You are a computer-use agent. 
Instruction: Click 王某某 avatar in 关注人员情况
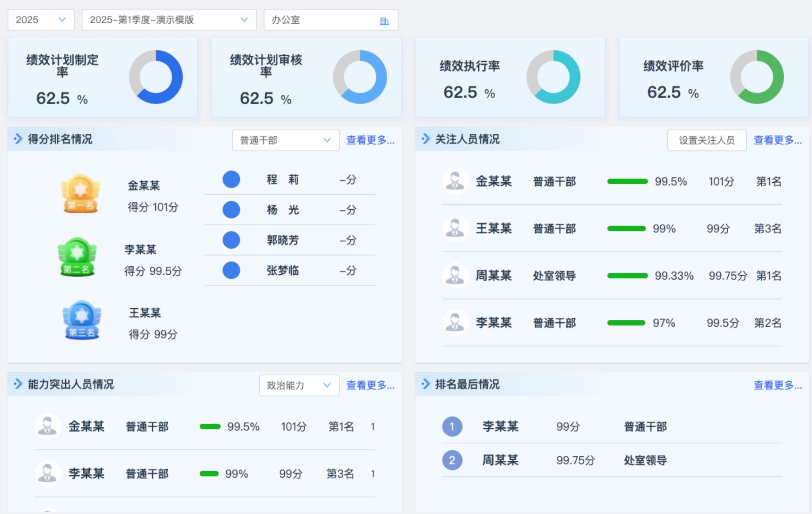tap(455, 228)
